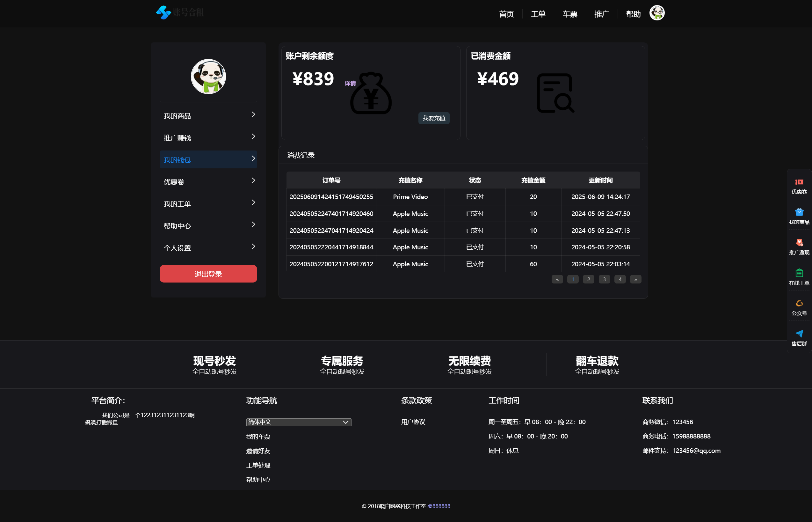Click the official account (公众号) icon
Screen dimensions: 812x522
(x=799, y=303)
